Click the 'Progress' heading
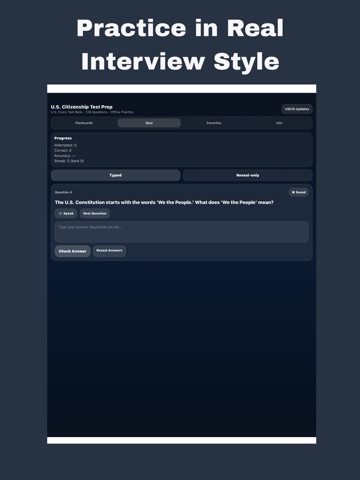The width and height of the screenshot is (360, 480). (63, 138)
